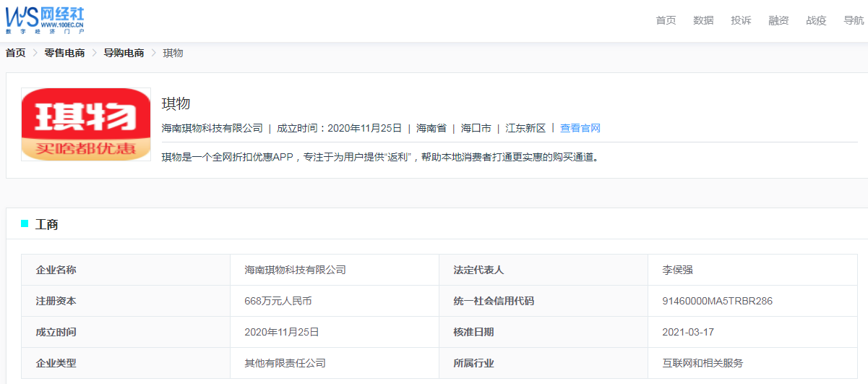
Task: Click the cyan square marker beside 工商
Action: point(25,223)
